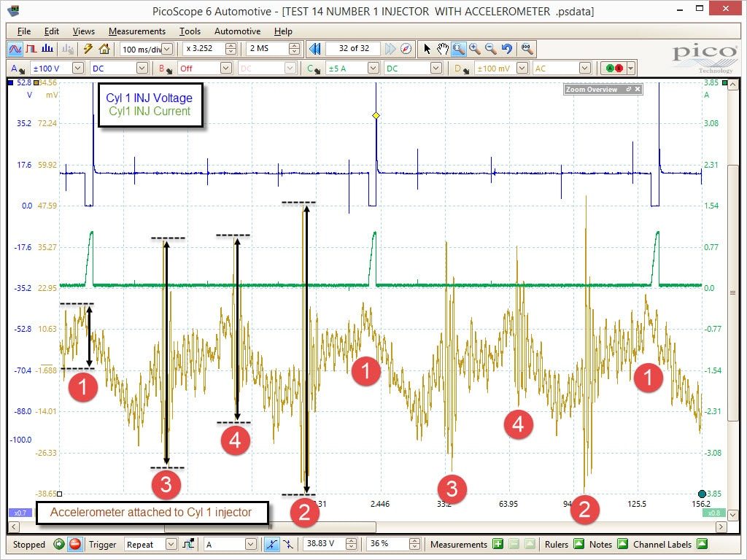Switch to Scope mode icon
This screenshot has width=747, height=560.
tap(15, 49)
